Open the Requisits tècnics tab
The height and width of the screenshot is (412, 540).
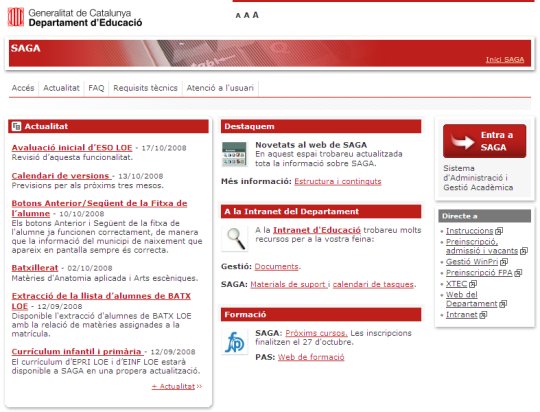pyautogui.click(x=145, y=88)
